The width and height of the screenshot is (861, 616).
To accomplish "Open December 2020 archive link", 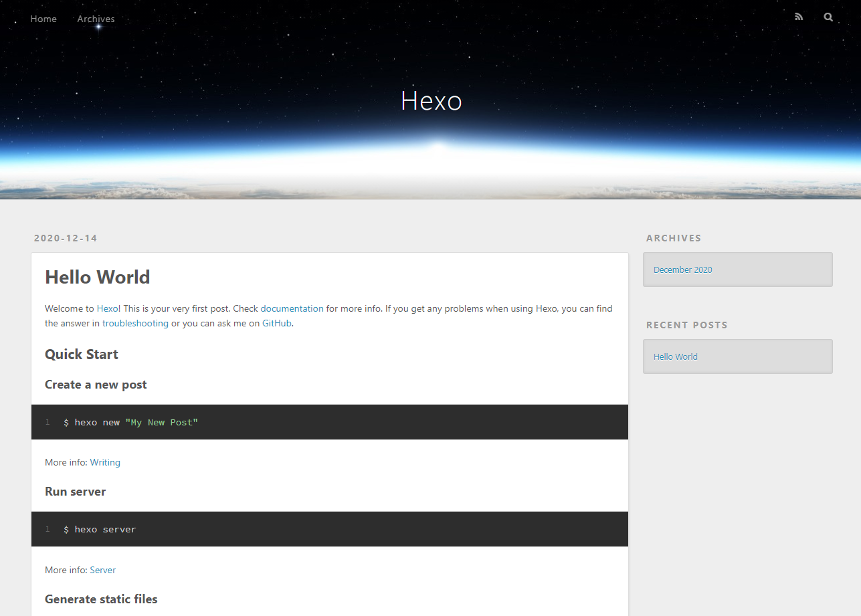I will [682, 270].
